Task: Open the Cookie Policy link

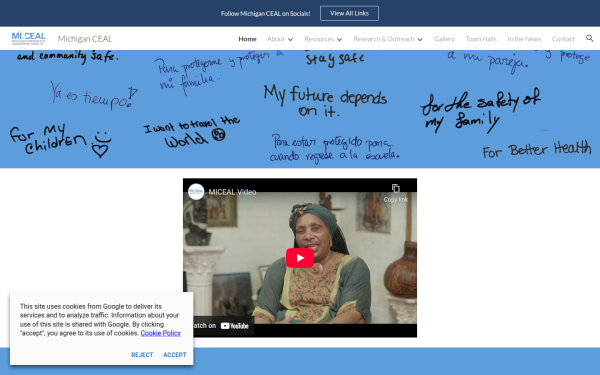Action: (x=161, y=333)
